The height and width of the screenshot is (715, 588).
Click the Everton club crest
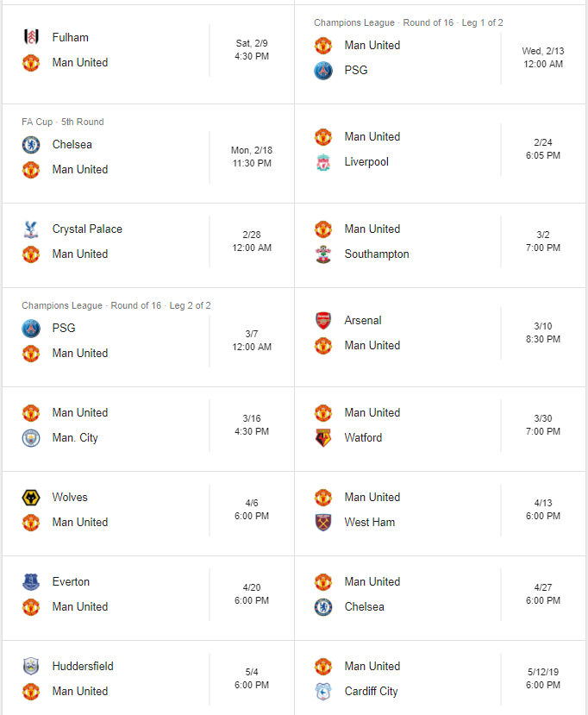pyautogui.click(x=31, y=581)
